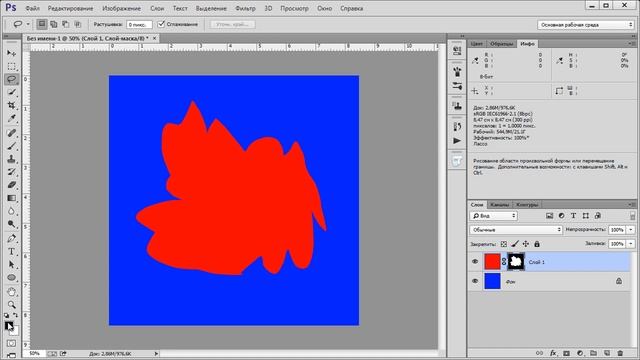Image resolution: width=640 pixels, height=360 pixels.
Task: Open the History collapsed panel
Action: point(457,127)
